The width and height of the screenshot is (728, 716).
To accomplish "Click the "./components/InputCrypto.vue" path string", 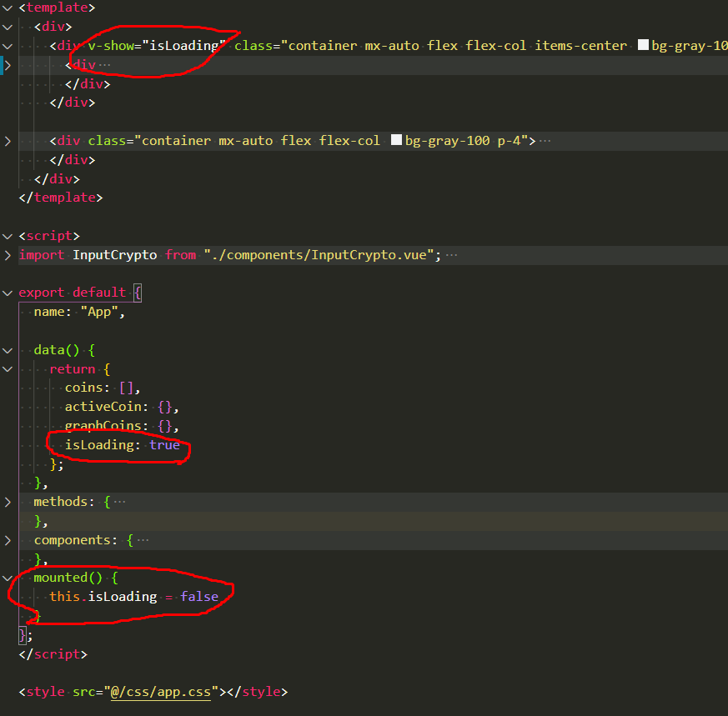I will (x=319, y=255).
